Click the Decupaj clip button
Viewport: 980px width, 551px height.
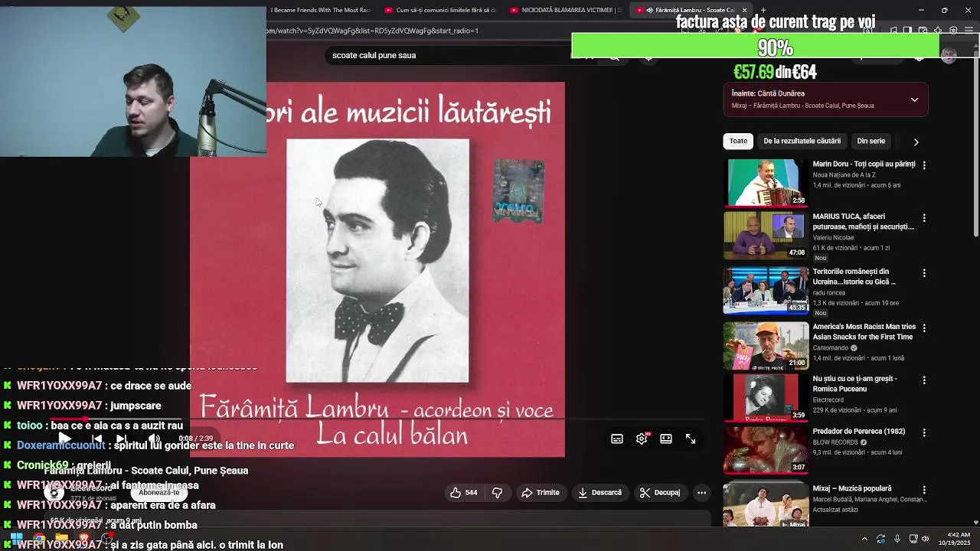point(660,493)
